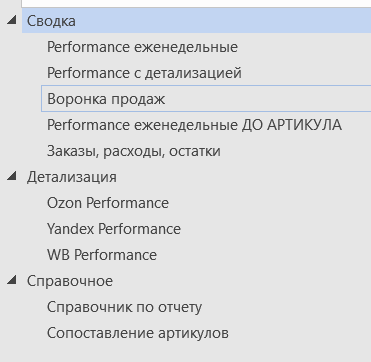Open the WB Performance page
371x362 pixels.
coord(102,255)
